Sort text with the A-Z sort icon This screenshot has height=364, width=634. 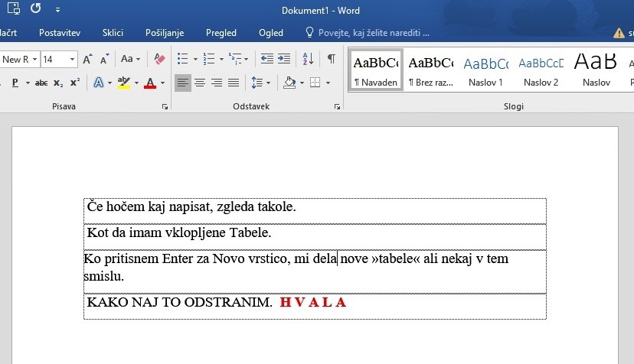point(308,59)
